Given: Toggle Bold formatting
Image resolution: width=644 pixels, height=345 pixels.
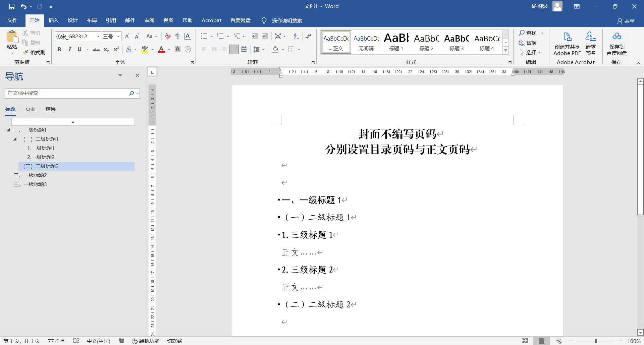Looking at the screenshot, I should click(59, 50).
